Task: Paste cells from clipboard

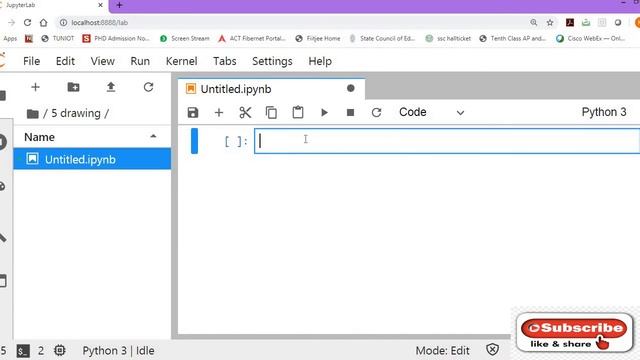Action: click(298, 112)
